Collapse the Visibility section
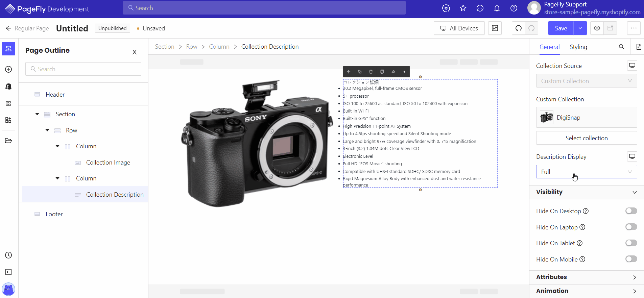The height and width of the screenshot is (298, 644). [x=587, y=192]
